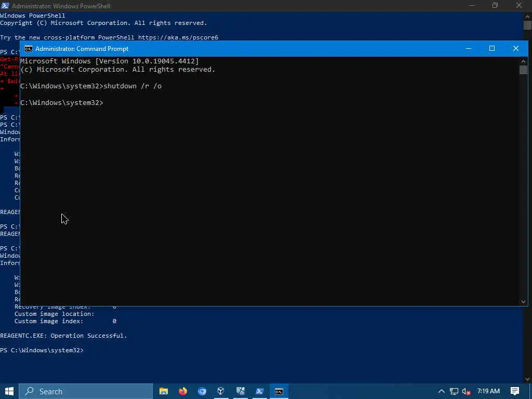This screenshot has height=399, width=532.
Task: Maximize the Command Prompt window
Action: (x=492, y=48)
